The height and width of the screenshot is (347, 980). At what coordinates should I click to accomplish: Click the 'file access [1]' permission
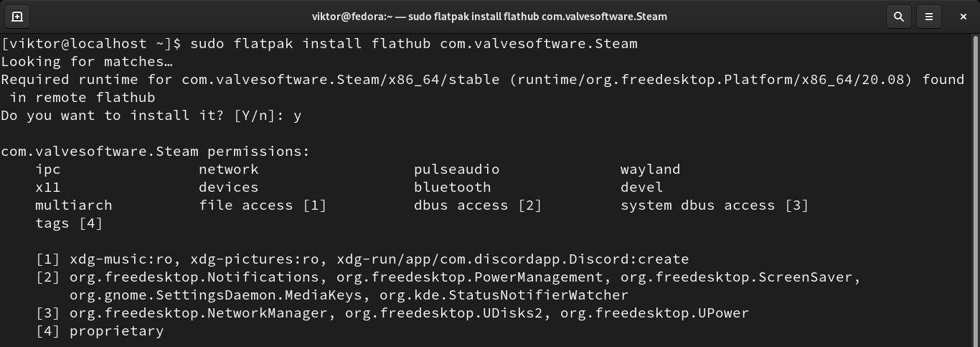pos(263,205)
